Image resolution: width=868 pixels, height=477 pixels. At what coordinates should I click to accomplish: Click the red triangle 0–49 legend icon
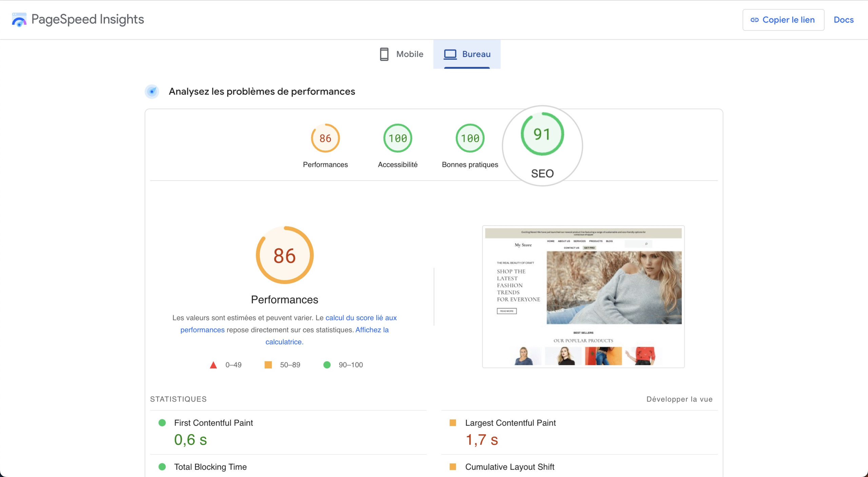tap(213, 365)
